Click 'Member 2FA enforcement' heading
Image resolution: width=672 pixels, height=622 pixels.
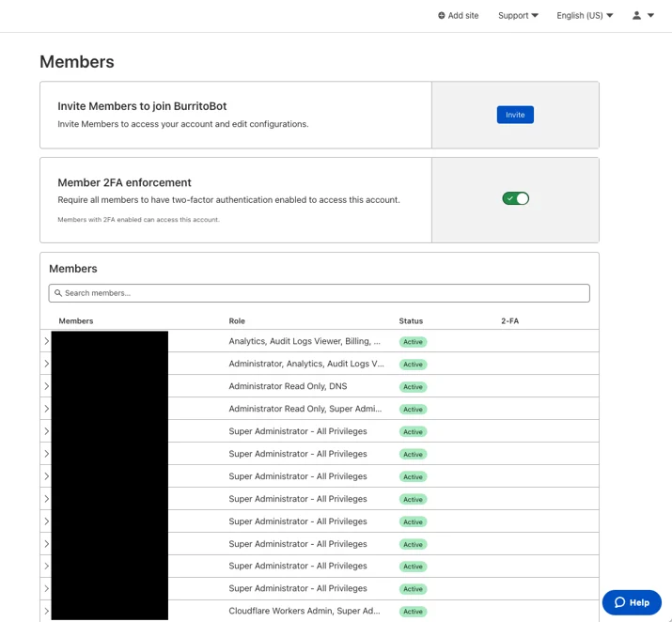[124, 182]
